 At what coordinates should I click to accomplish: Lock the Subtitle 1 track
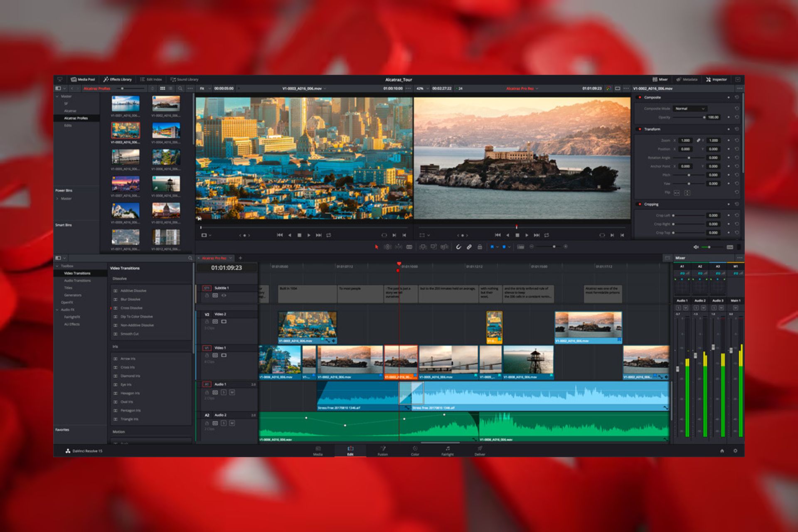207,296
